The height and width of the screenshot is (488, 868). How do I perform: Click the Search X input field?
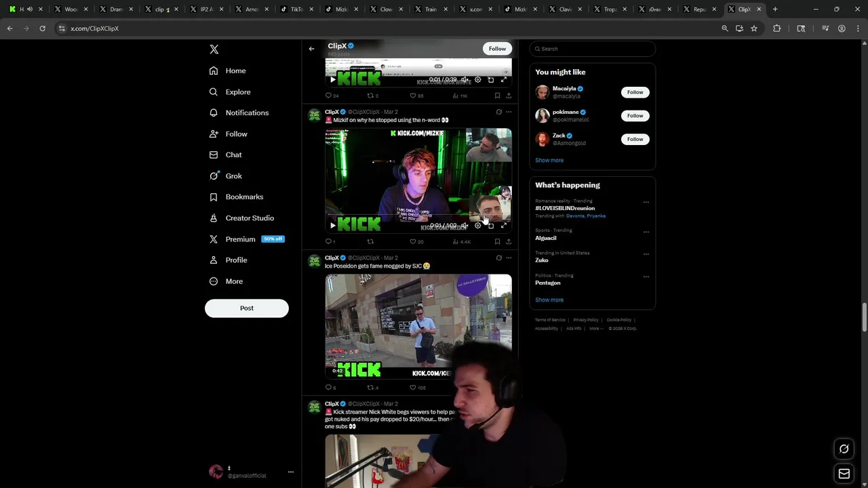(593, 49)
